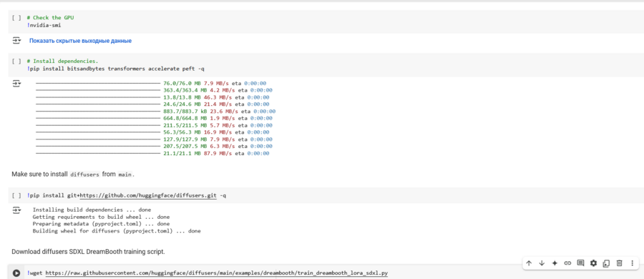
Task: Click run brackets of nvidia-smi cell
Action: [x=16, y=18]
